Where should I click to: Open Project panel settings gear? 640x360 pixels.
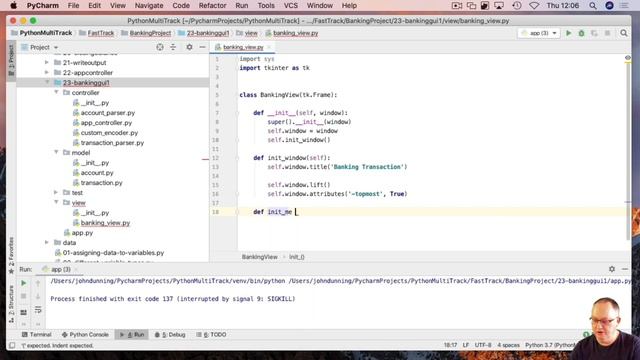click(189, 47)
